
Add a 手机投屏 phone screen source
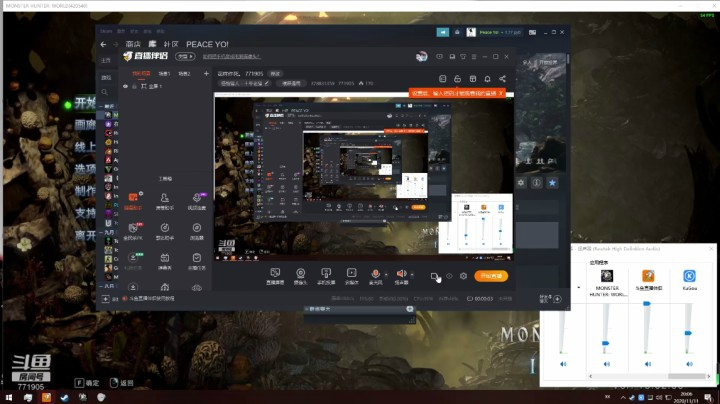tap(326, 276)
